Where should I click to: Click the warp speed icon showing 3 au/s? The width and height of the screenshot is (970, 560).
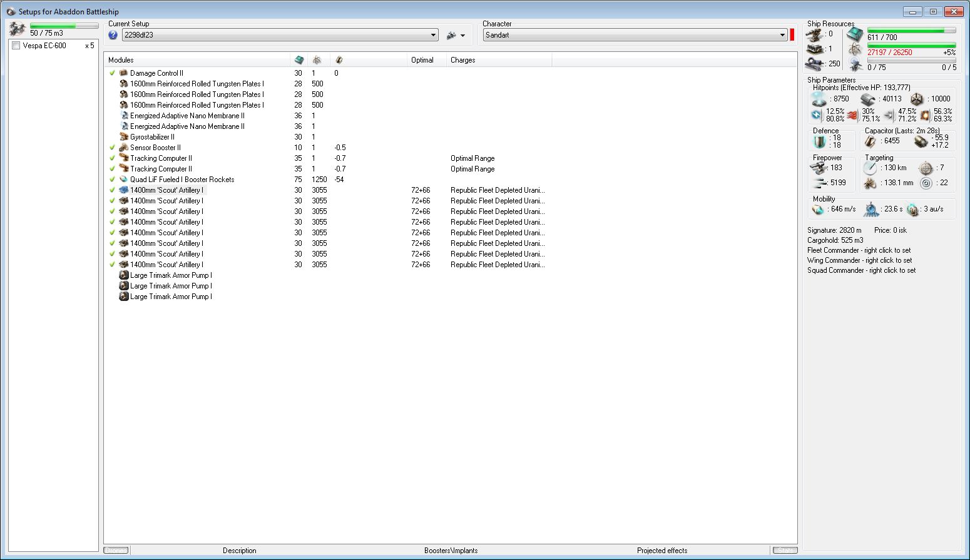click(x=913, y=210)
